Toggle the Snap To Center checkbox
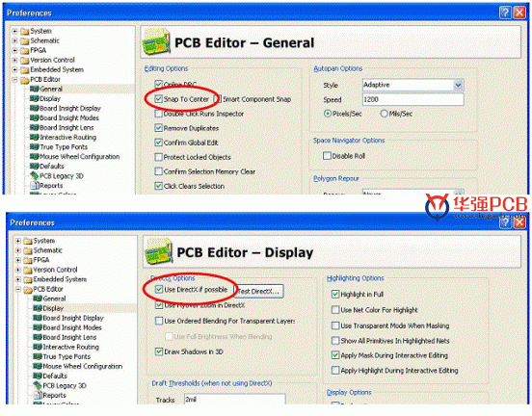 pyautogui.click(x=158, y=99)
